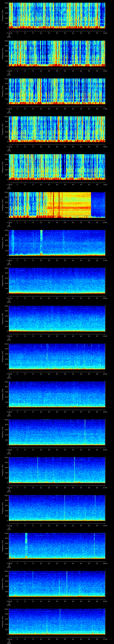Click the 7:26:00 start time label
Viewport: 114px width, 644px height.
click(9, 487)
